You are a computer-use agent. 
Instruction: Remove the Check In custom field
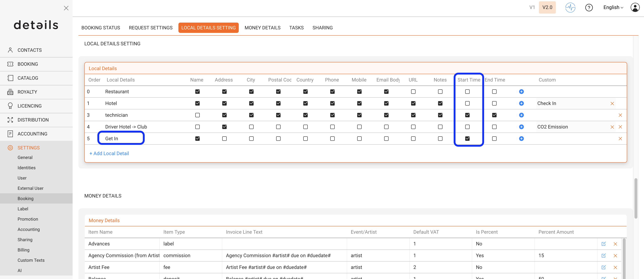(612, 104)
